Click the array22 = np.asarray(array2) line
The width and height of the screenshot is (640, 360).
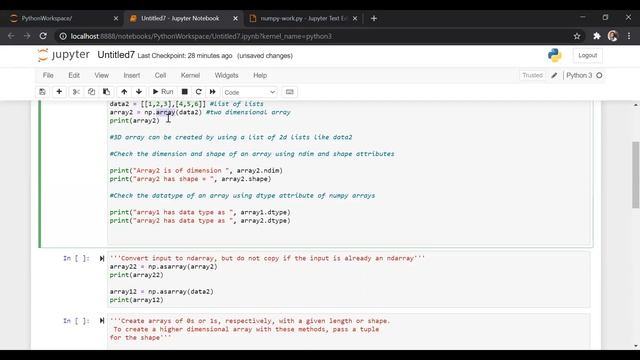pyautogui.click(x=163, y=267)
